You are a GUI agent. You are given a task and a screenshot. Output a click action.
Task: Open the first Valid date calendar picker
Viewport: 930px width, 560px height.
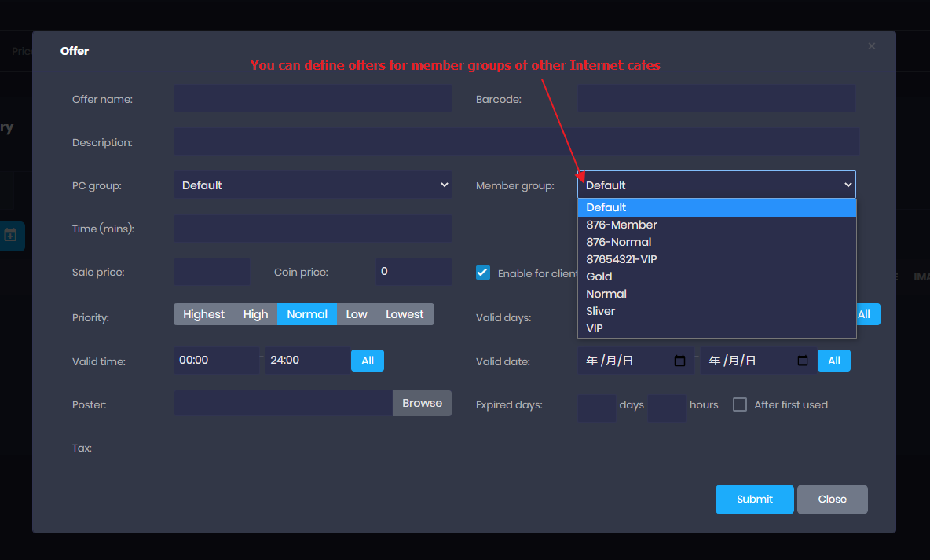[680, 361]
